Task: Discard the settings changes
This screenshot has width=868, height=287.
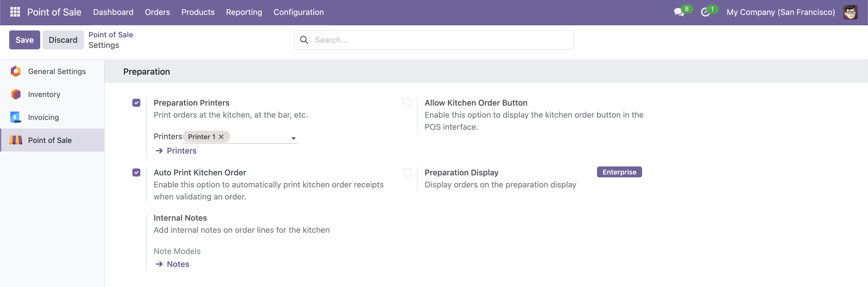Action: (x=63, y=40)
